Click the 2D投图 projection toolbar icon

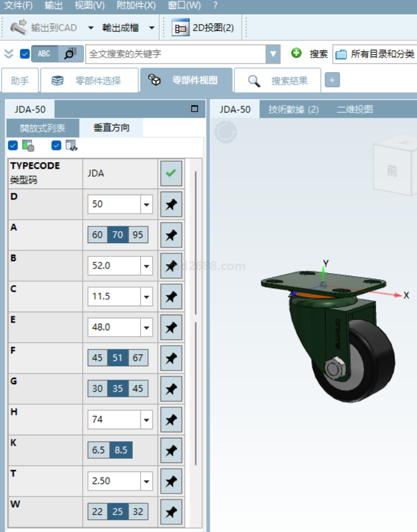pos(180,28)
